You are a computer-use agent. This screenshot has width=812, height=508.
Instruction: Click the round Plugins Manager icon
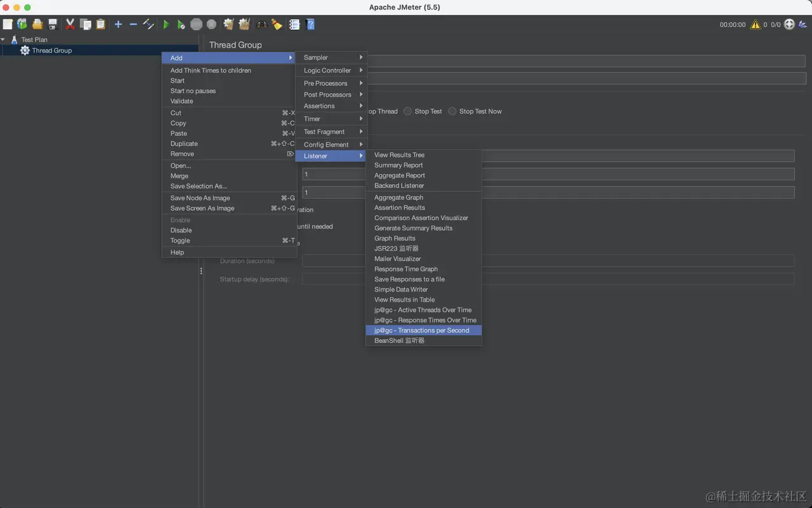(789, 24)
